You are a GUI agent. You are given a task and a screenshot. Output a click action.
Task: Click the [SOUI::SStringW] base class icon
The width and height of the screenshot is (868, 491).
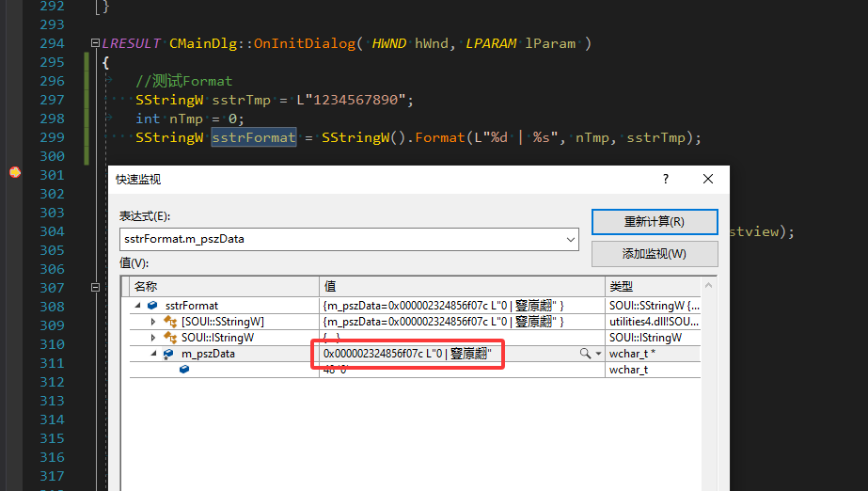click(170, 322)
